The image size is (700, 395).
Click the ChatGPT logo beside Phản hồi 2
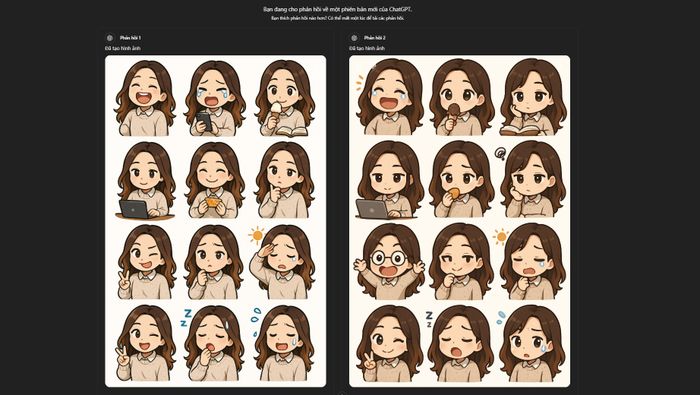pos(354,38)
